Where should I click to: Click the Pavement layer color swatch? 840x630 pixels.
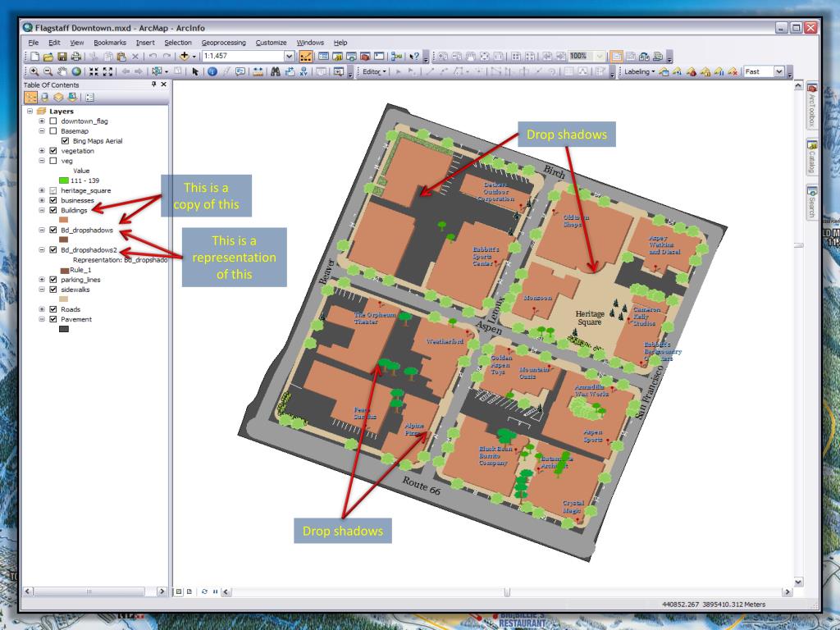[x=64, y=329]
